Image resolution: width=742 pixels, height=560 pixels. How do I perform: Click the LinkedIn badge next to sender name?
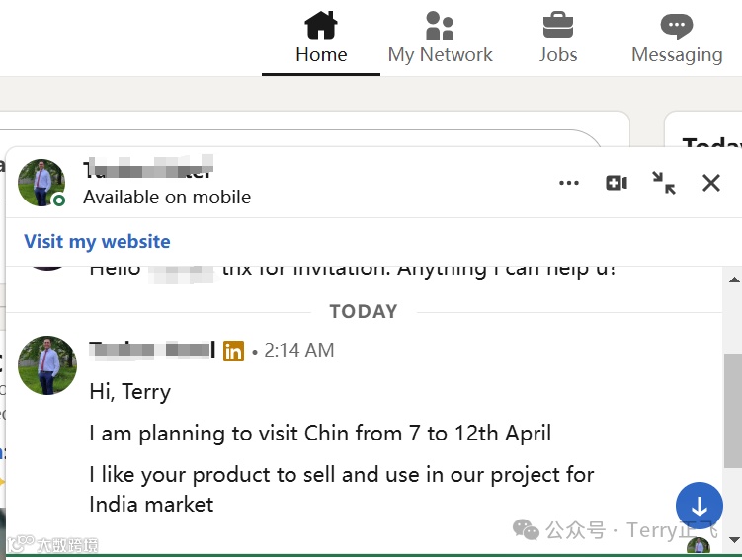coord(233,351)
